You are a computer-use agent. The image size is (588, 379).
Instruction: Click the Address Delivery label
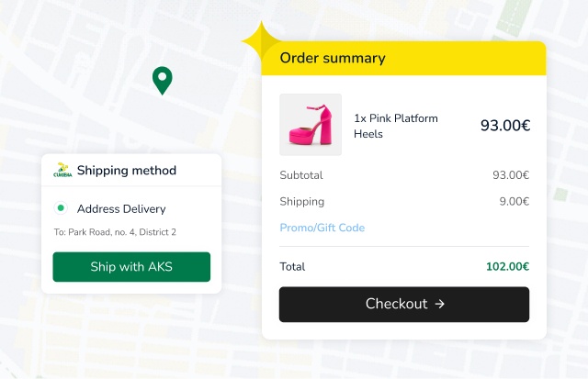point(121,208)
